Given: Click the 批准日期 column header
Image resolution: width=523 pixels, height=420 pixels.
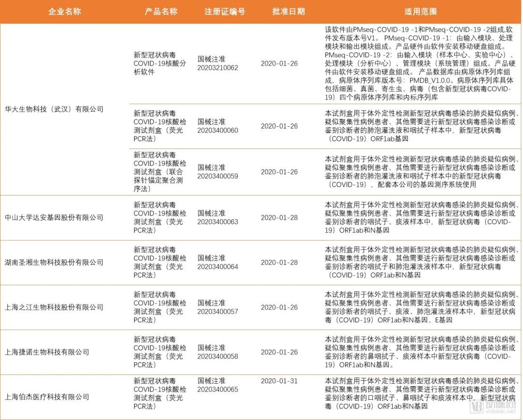Looking at the screenshot, I should [289, 12].
